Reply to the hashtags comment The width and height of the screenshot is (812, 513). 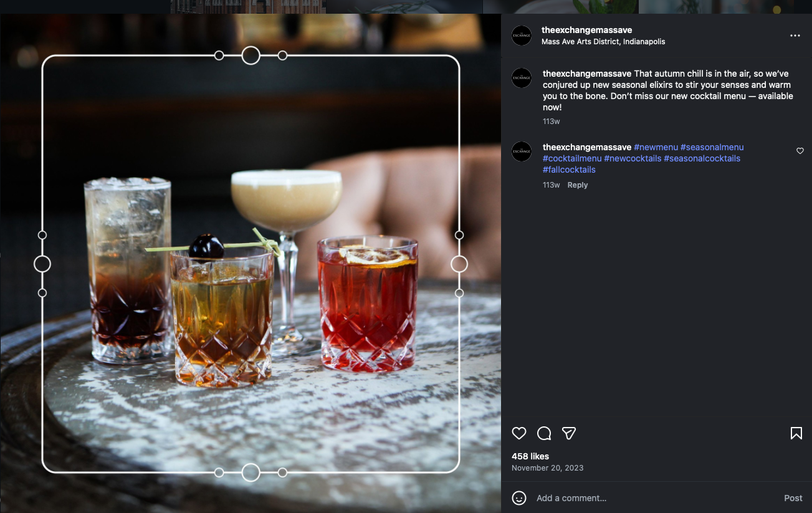tap(577, 185)
